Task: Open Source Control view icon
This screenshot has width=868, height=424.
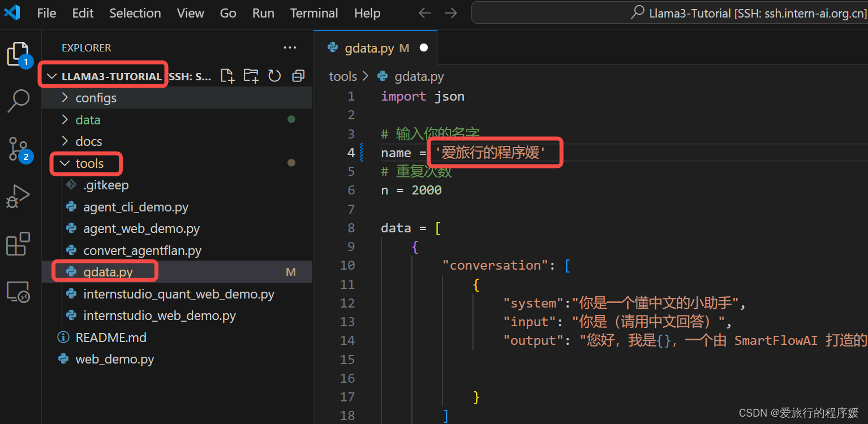Action: point(18,149)
